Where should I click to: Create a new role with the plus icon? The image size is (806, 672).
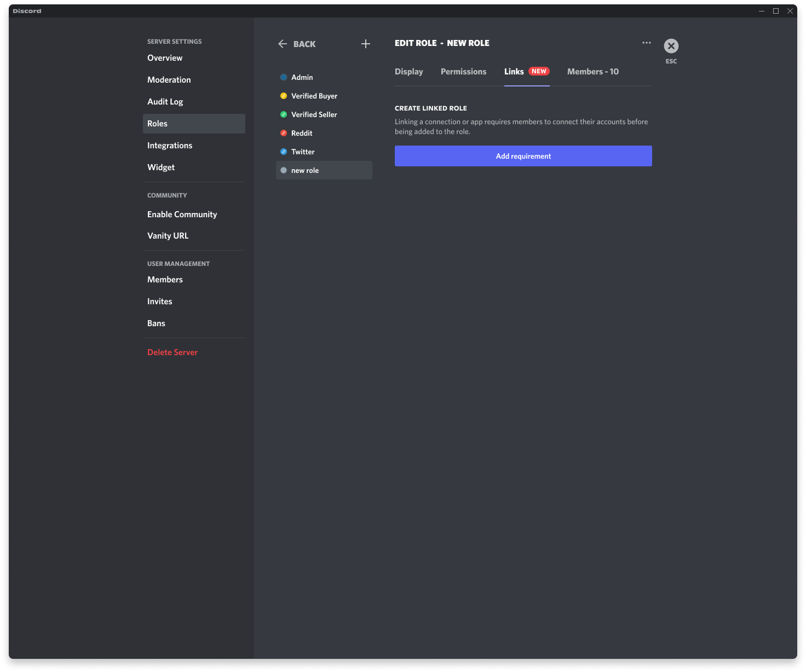(366, 44)
